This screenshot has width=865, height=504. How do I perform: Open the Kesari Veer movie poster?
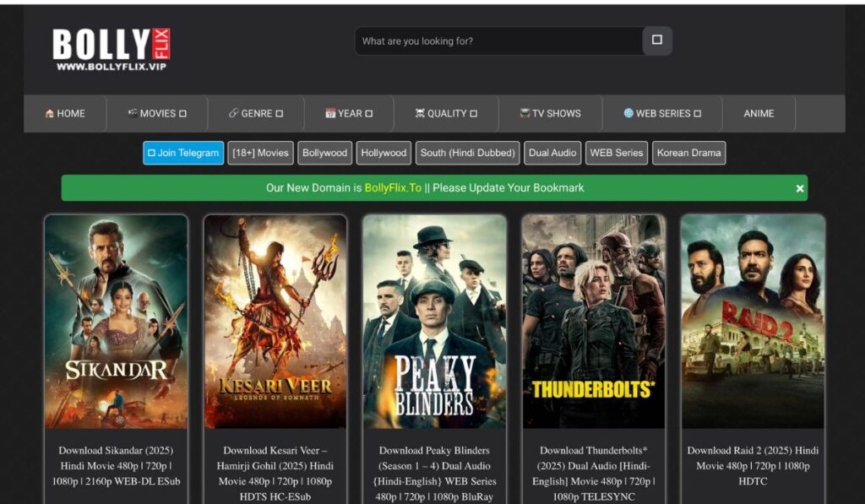[x=275, y=322]
